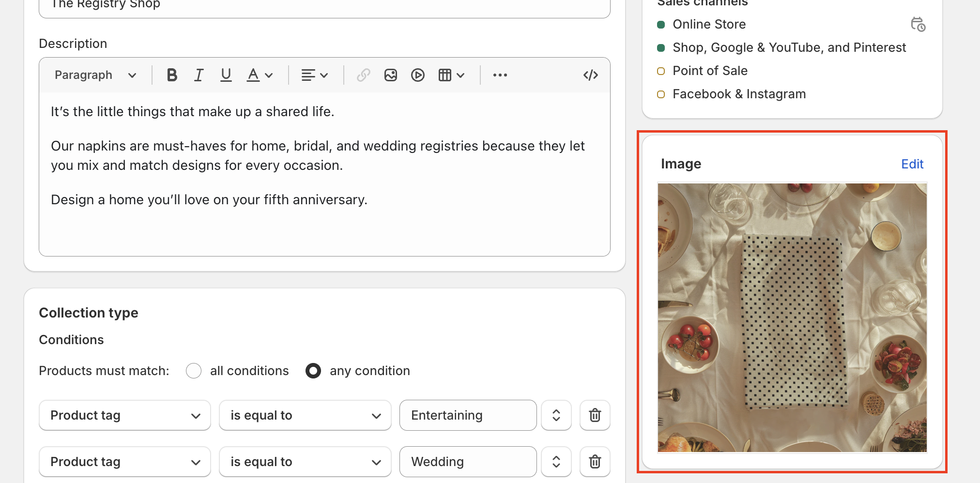Expand the text color dropdown
Screen dimensions: 980x483
click(260, 75)
